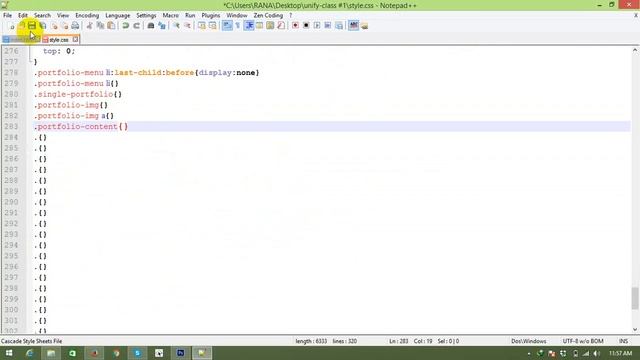Open the Document Map toolbar icon

270,26
